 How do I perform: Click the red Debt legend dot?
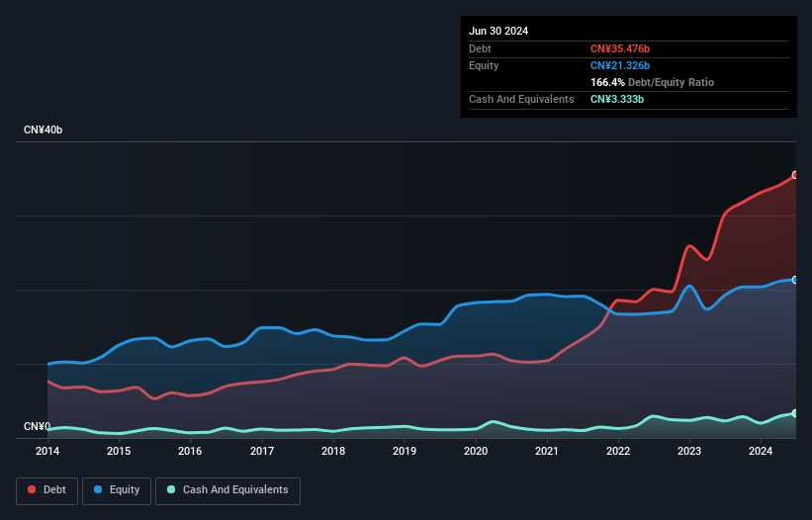coord(32,489)
